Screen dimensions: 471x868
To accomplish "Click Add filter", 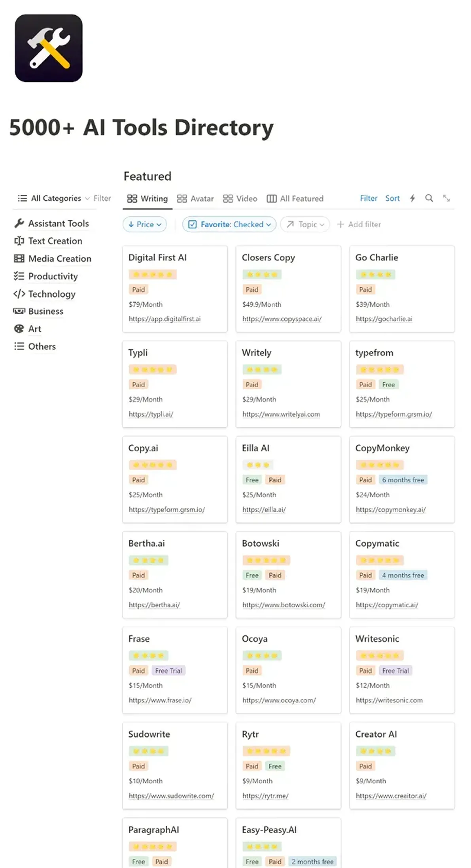I will click(x=359, y=225).
